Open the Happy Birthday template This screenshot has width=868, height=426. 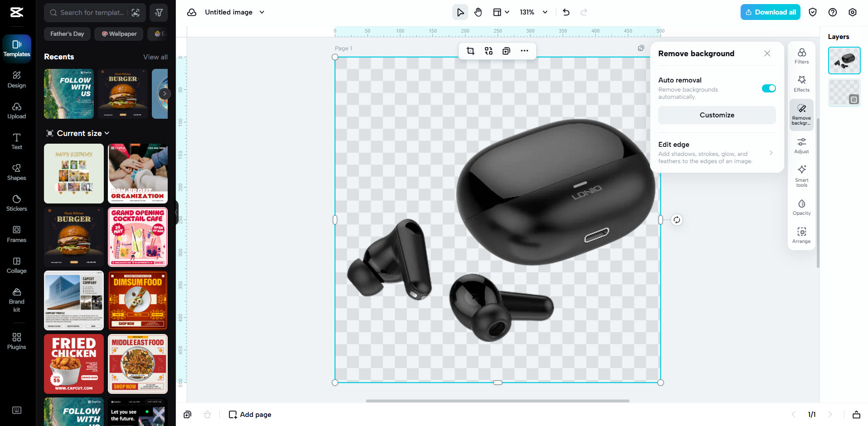74,174
